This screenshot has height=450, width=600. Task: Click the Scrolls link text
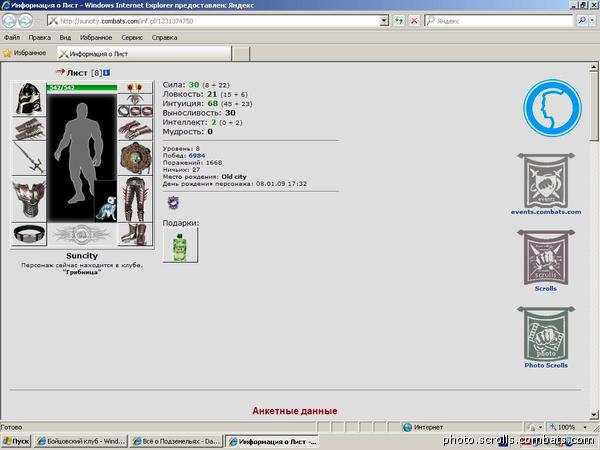pyautogui.click(x=546, y=289)
